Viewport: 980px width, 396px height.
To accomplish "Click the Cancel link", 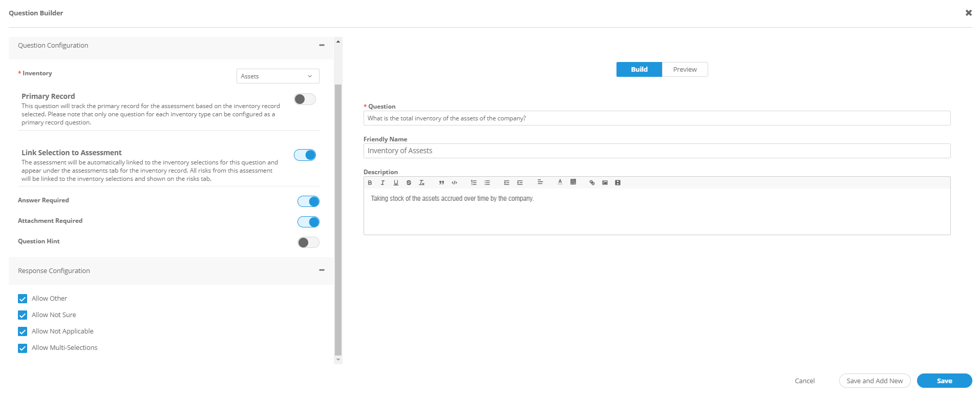I will point(804,381).
